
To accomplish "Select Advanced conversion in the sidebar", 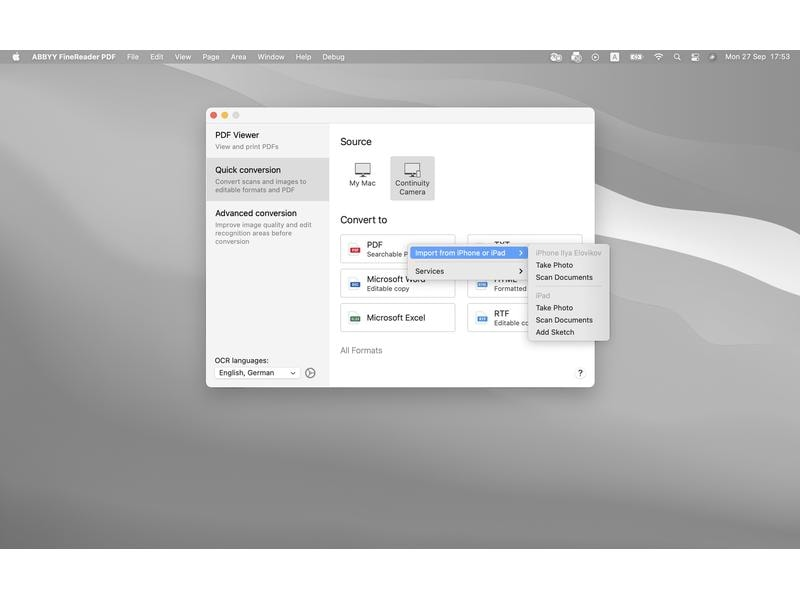I will pyautogui.click(x=267, y=227).
